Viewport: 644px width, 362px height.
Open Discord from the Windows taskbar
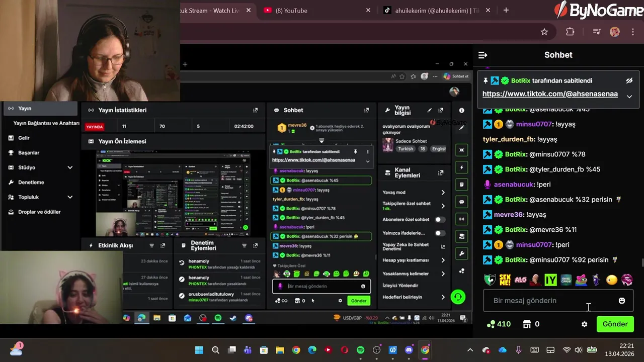click(409, 350)
